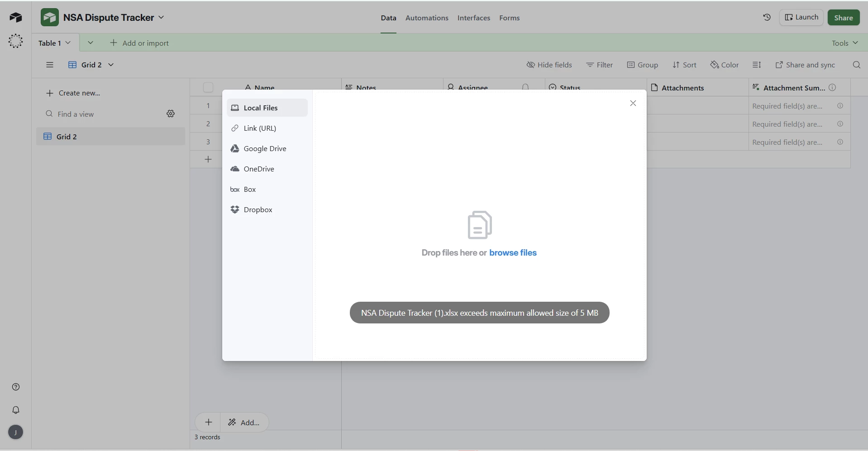Click the NSA Dispute Tracker base icon
This screenshot has height=451, width=868.
coord(49,17)
